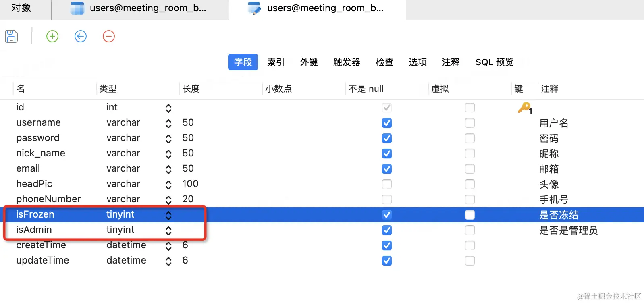Click the phoneNumber field name
644x303 pixels.
click(48, 199)
